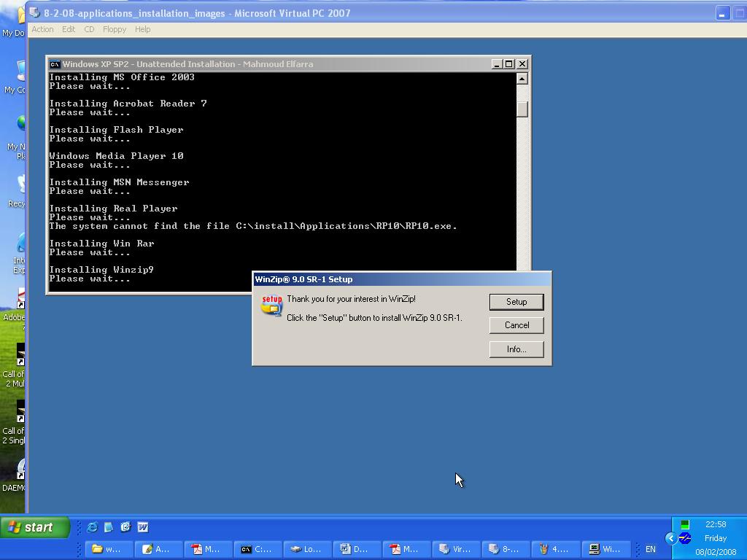
Task: Click the Show Desktop Quick Launch icon
Action: pyautogui.click(x=109, y=526)
